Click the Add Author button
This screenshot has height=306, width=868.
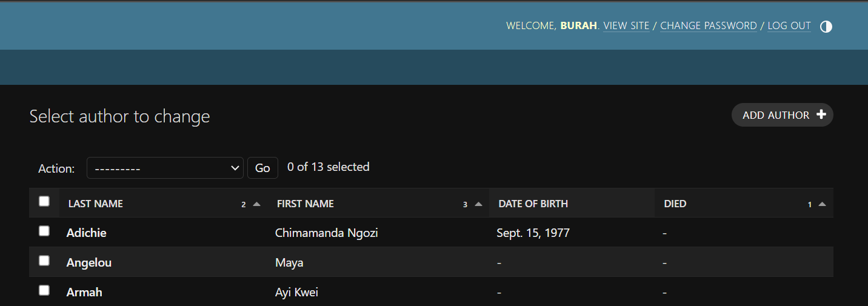coord(783,115)
